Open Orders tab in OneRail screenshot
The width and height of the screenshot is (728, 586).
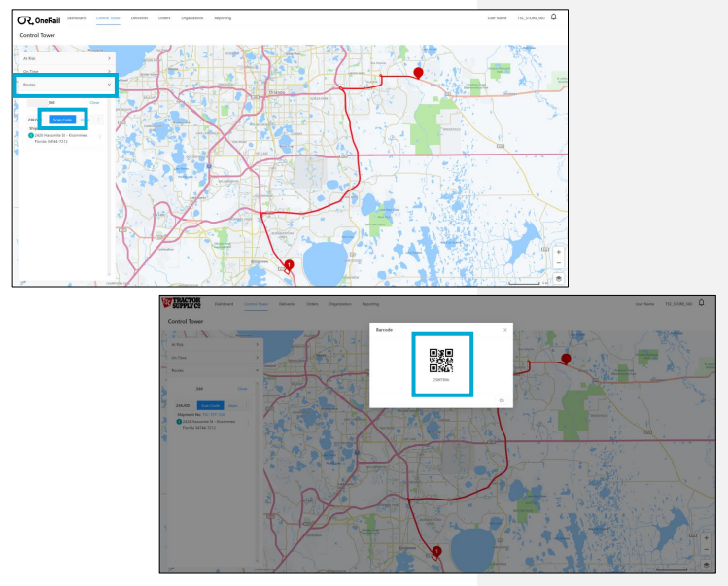point(164,18)
